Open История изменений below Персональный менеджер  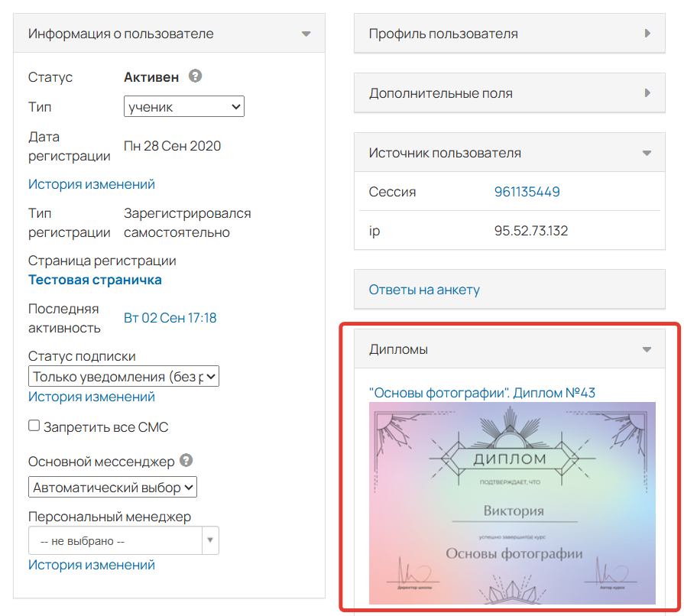pyautogui.click(x=92, y=565)
